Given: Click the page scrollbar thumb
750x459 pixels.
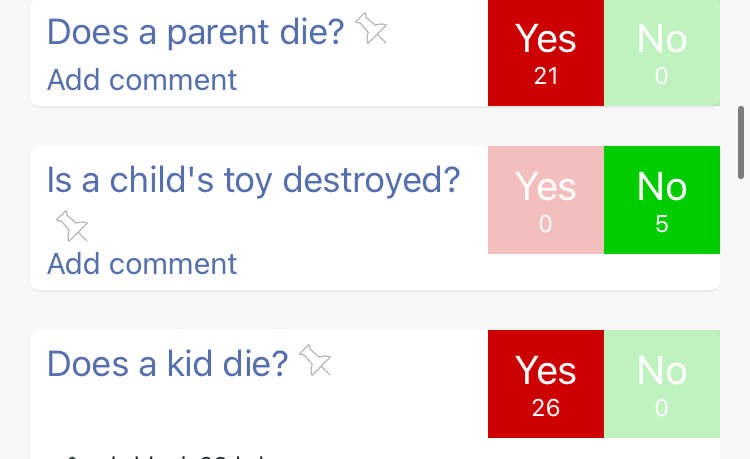Looking at the screenshot, I should (x=741, y=142).
